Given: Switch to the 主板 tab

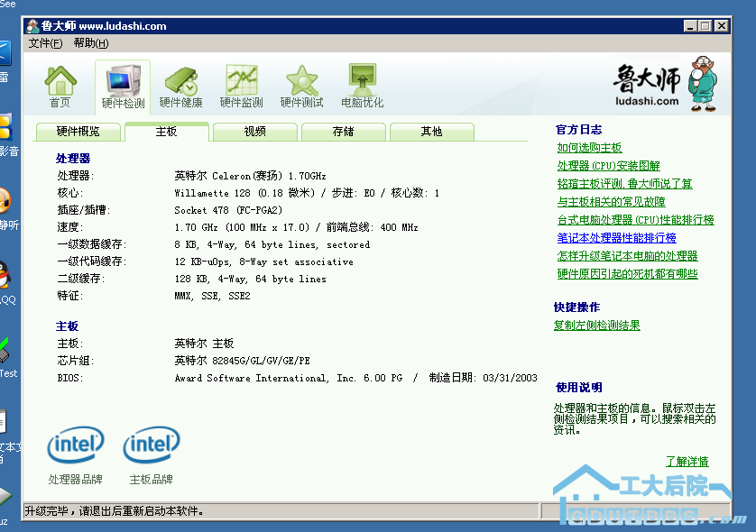Looking at the screenshot, I should (166, 132).
